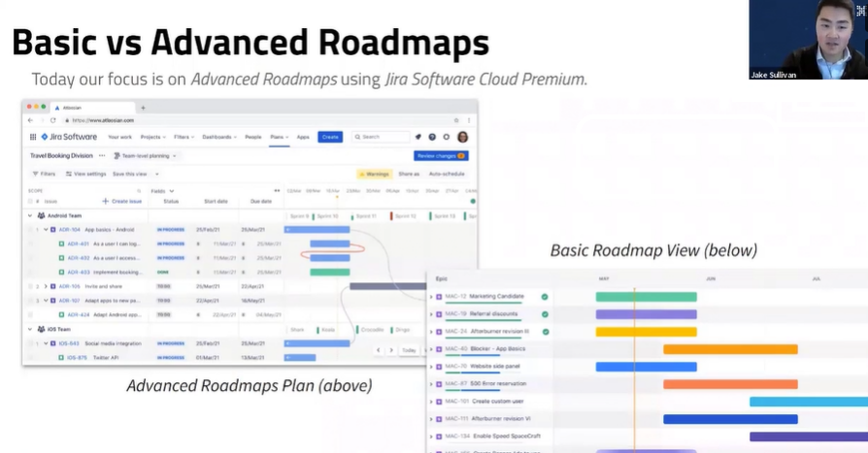Open the Team-level planning view dropdown
Image resolution: width=868 pixels, height=453 pixels.
(x=145, y=156)
